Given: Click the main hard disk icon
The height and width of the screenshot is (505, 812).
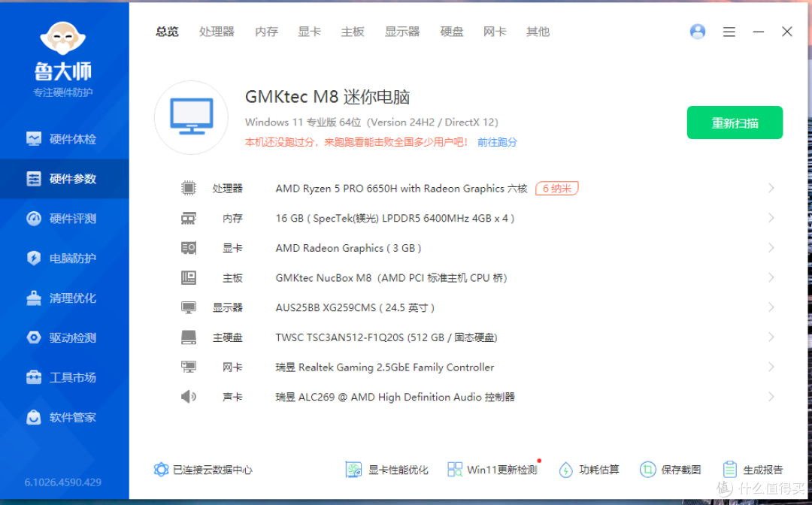Looking at the screenshot, I should point(189,338).
